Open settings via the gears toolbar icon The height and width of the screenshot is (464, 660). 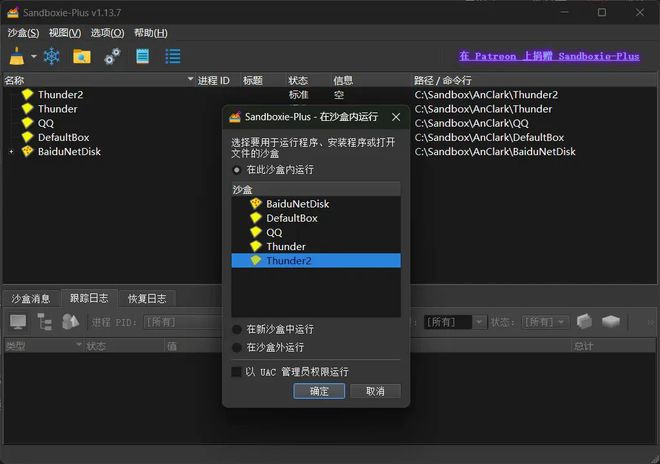112,56
